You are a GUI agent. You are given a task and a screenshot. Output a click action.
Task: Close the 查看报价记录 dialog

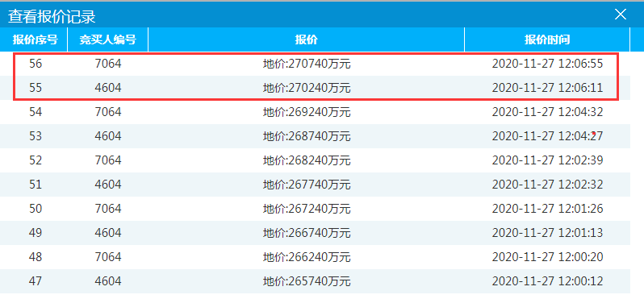tap(620, 15)
